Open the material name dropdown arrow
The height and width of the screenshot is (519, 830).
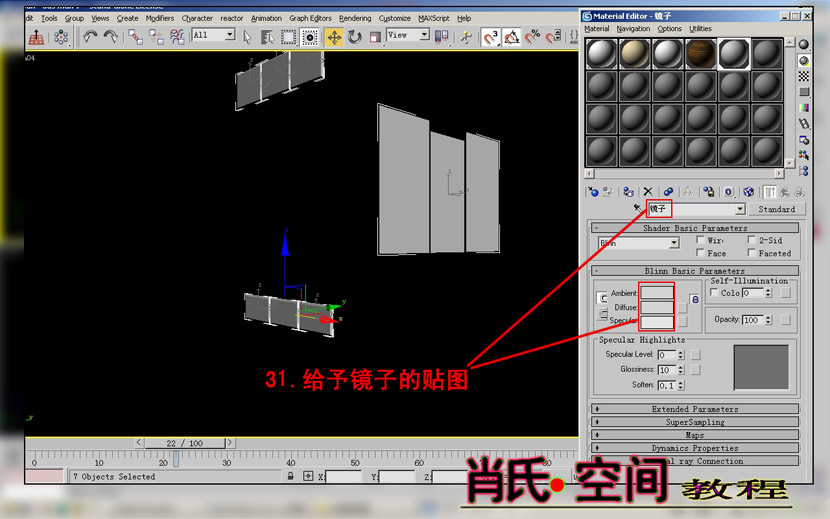click(740, 209)
